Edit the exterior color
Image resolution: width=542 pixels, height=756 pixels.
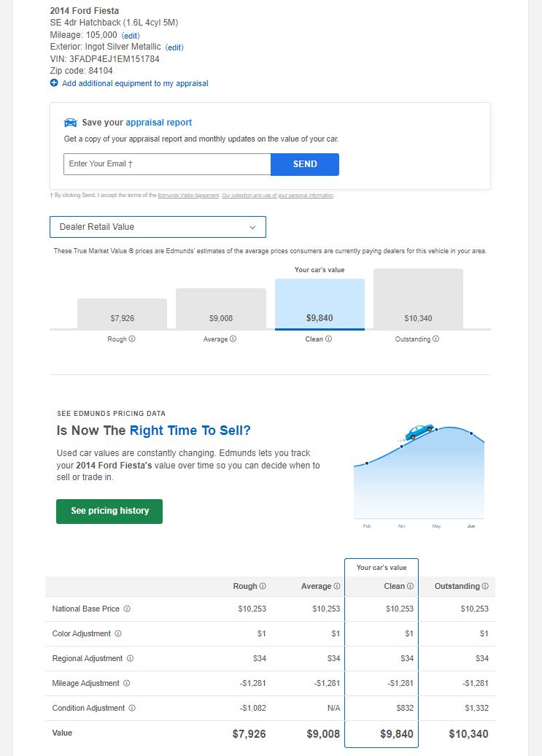click(x=174, y=47)
